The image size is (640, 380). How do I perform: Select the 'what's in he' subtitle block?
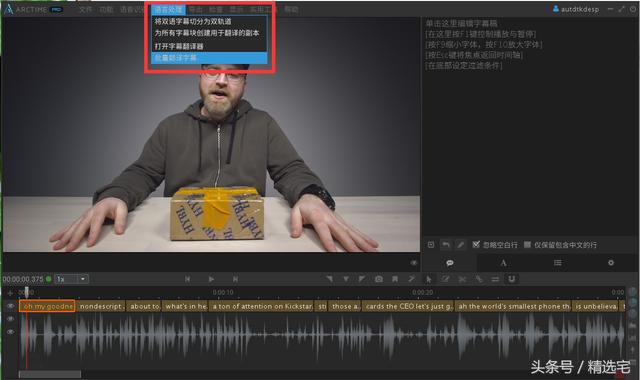(185, 306)
